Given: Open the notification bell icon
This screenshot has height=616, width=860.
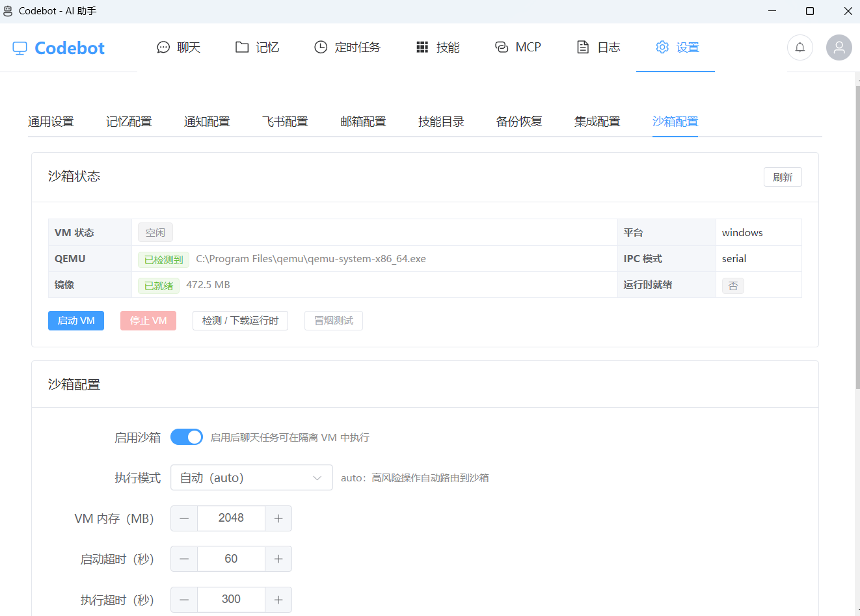Looking at the screenshot, I should point(800,47).
